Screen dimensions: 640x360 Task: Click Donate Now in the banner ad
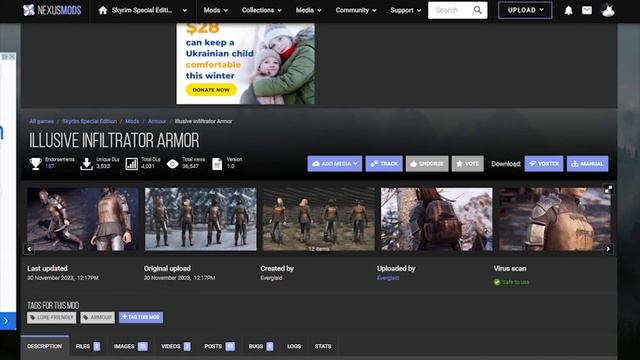coord(211,90)
